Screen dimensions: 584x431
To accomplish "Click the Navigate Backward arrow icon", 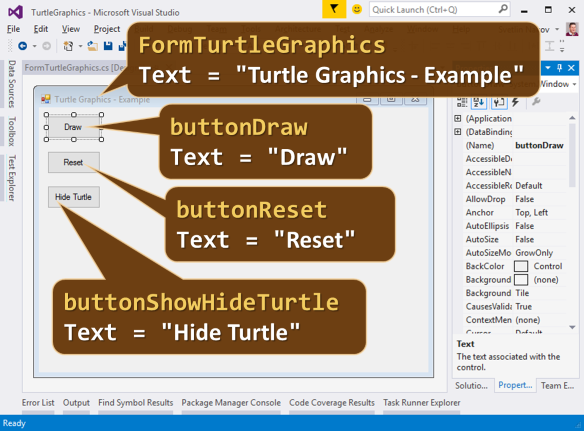I will pos(23,46).
